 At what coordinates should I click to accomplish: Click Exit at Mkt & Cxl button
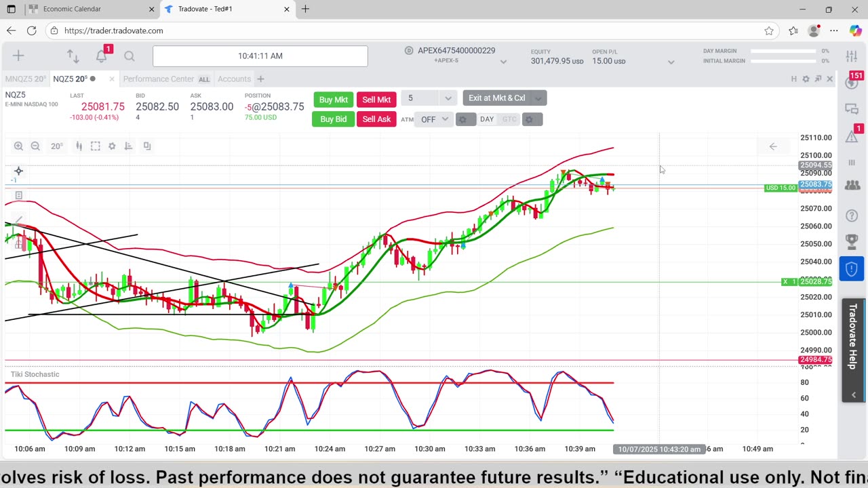pos(496,98)
